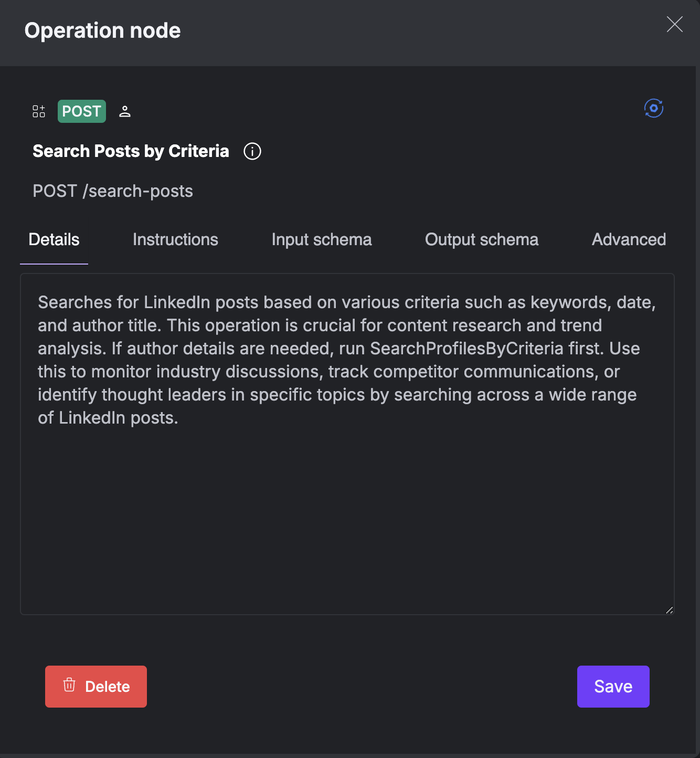Open the info tooltip beside Search Posts by Criteria
This screenshot has width=700, height=758.
[x=252, y=151]
